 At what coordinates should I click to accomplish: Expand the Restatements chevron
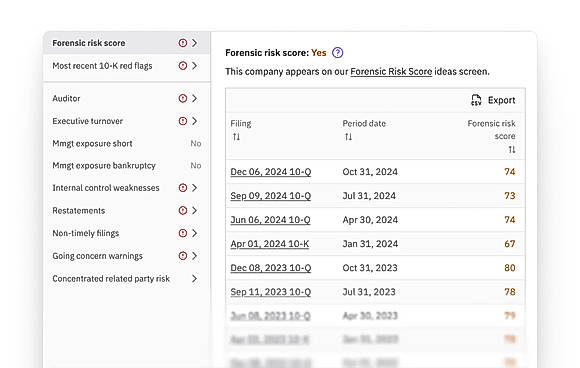[x=195, y=210]
